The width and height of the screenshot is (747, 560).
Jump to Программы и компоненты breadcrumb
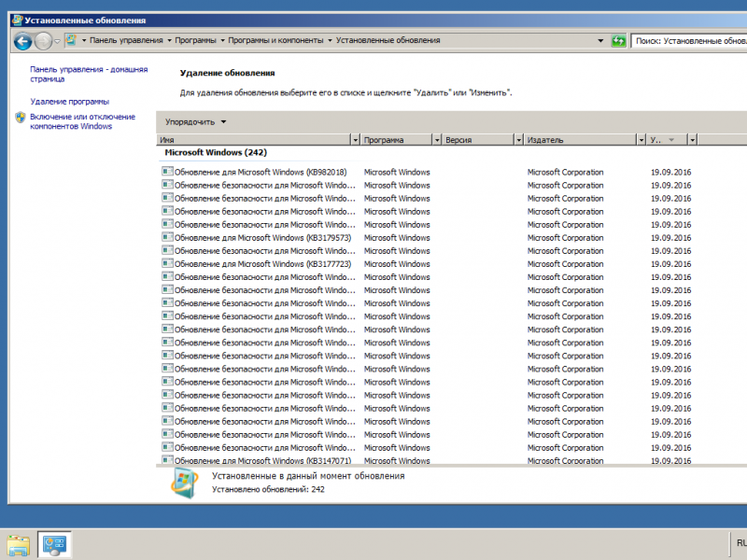(275, 40)
